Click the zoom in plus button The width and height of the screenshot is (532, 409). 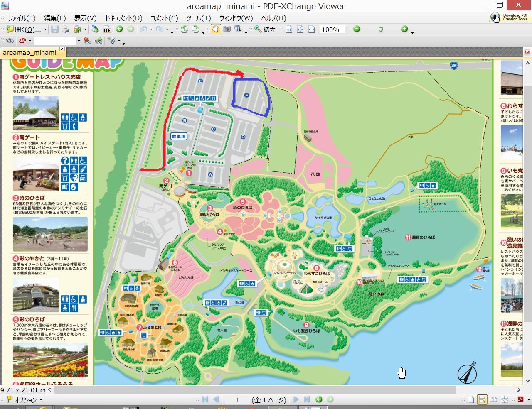pyautogui.click(x=404, y=29)
